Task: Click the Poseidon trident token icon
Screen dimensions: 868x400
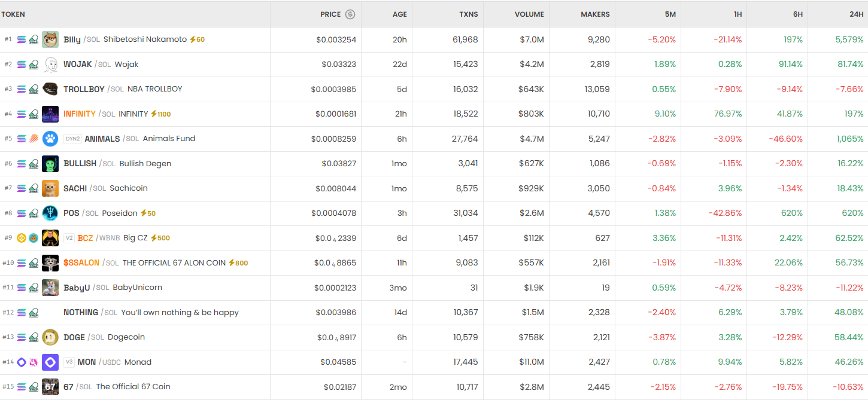Action: 50,213
